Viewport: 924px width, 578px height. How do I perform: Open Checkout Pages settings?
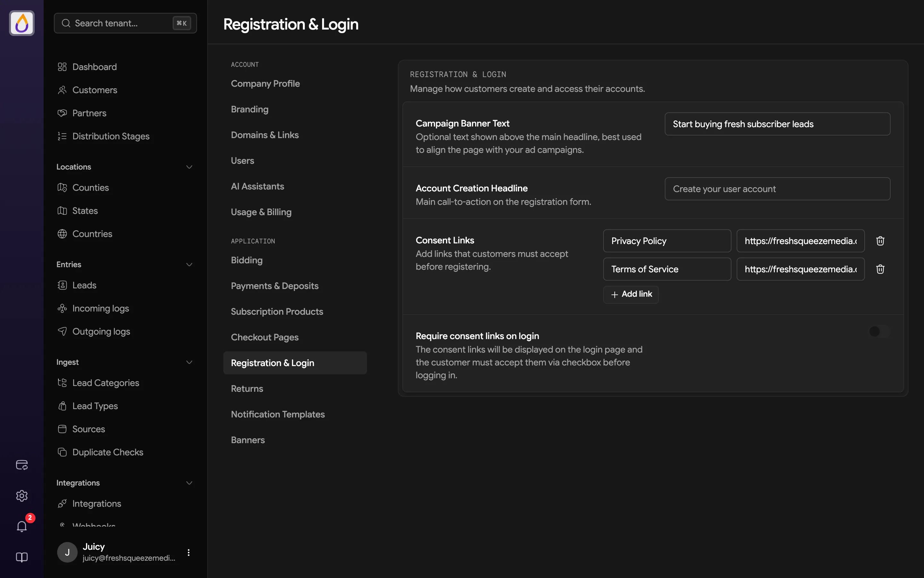click(x=295, y=337)
